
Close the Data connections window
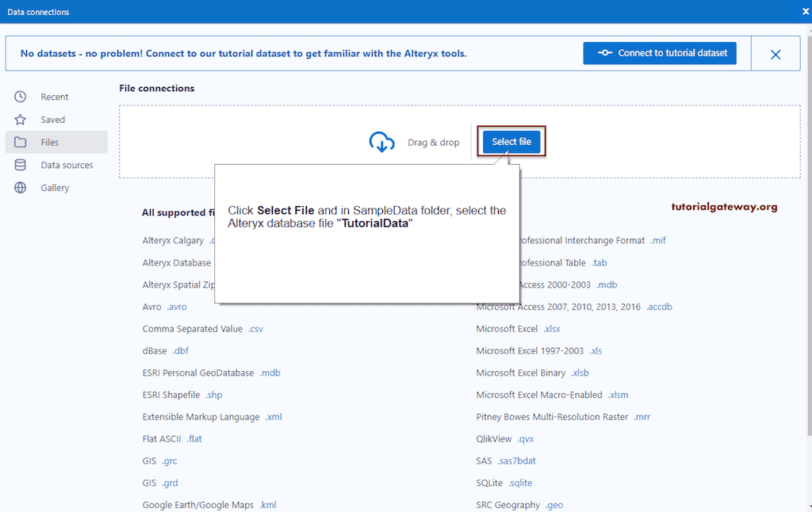coord(805,11)
